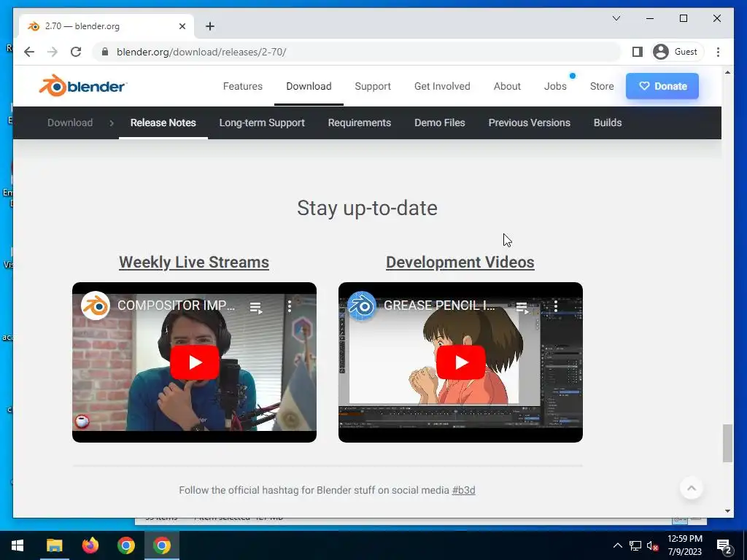Open the Weekly Live Streams link
Screen dimensions: 747x560
[x=194, y=262]
